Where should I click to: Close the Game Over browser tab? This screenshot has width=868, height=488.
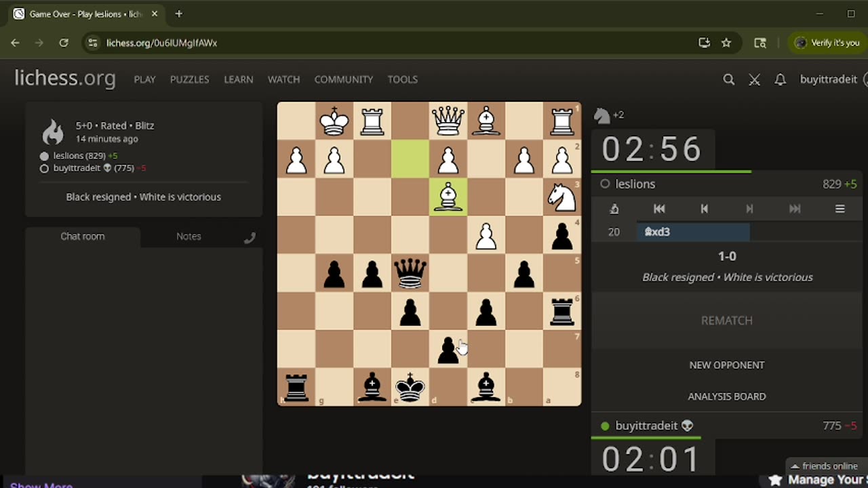tap(155, 14)
